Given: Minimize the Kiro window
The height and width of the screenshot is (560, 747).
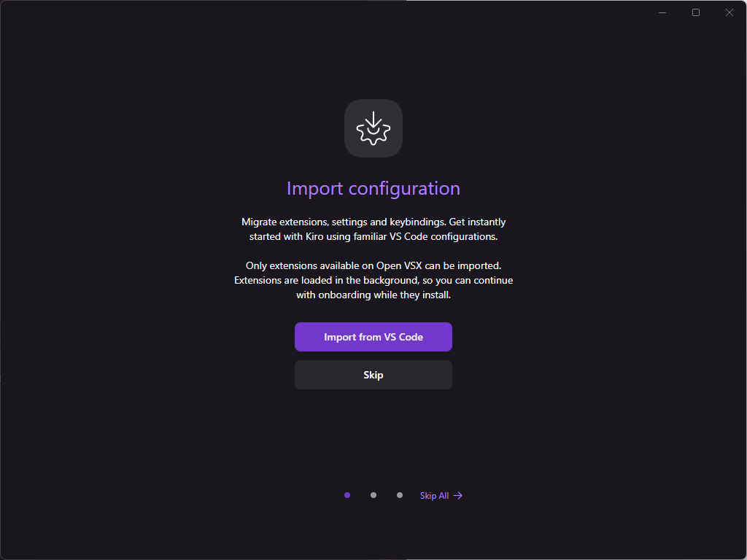Looking at the screenshot, I should (x=662, y=12).
